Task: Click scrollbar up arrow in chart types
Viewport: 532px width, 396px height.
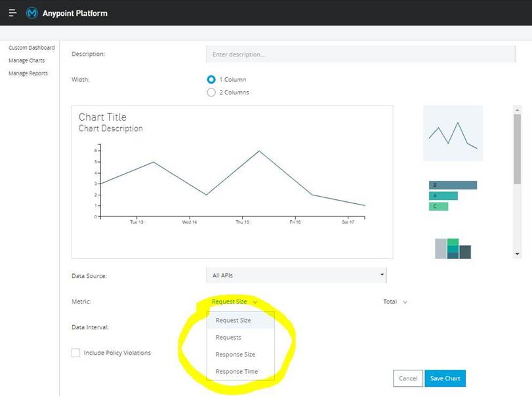Action: pyautogui.click(x=517, y=110)
